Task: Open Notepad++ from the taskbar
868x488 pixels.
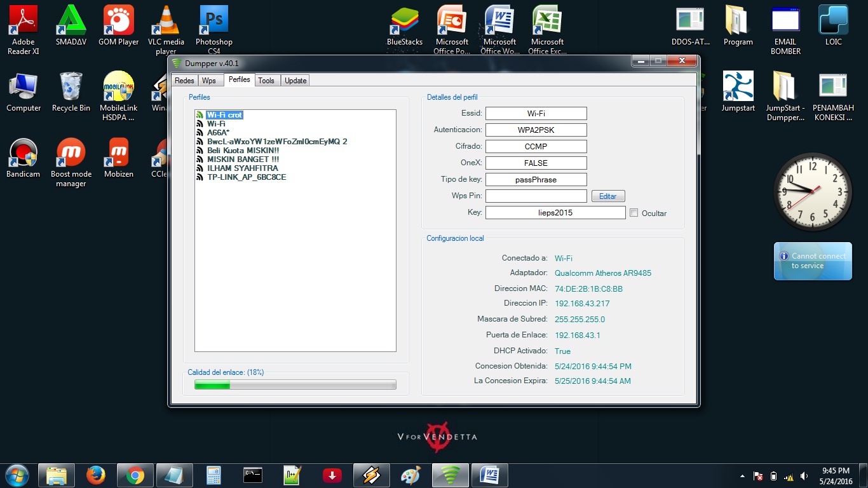Action: [x=293, y=475]
